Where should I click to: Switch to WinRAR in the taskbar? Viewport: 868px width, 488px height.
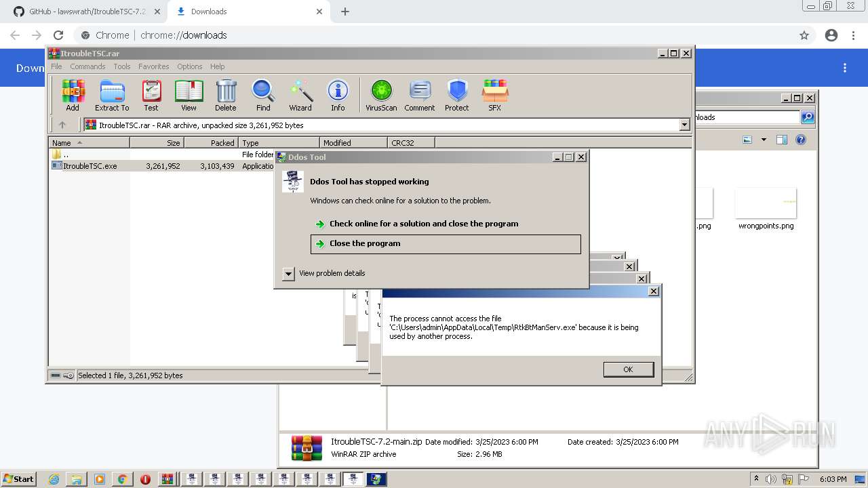(x=167, y=479)
